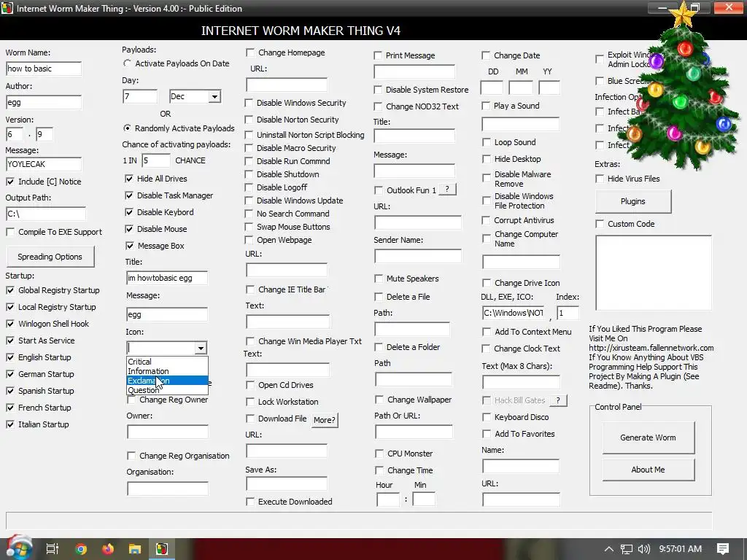Click the app icon in the title bar
Screen dimensions: 747x560
pos(7,8)
